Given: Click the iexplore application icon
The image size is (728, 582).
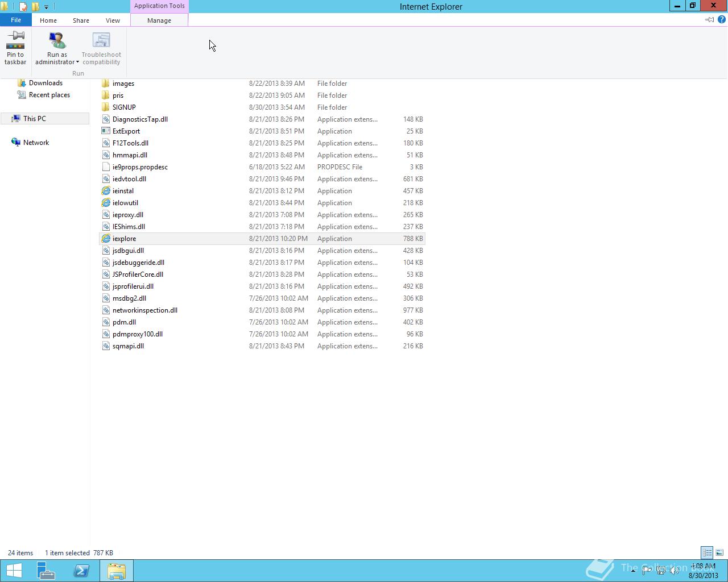Looking at the screenshot, I should [x=106, y=239].
